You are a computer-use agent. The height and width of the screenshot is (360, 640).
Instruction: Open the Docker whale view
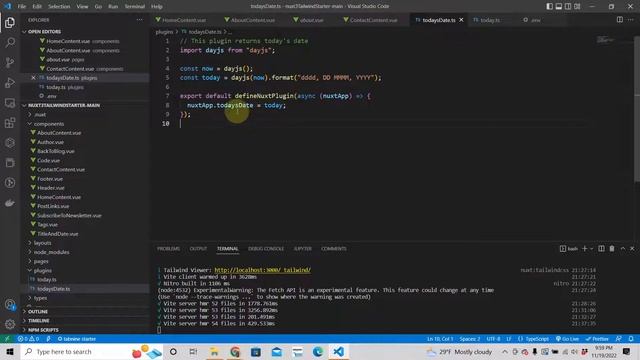click(10, 203)
